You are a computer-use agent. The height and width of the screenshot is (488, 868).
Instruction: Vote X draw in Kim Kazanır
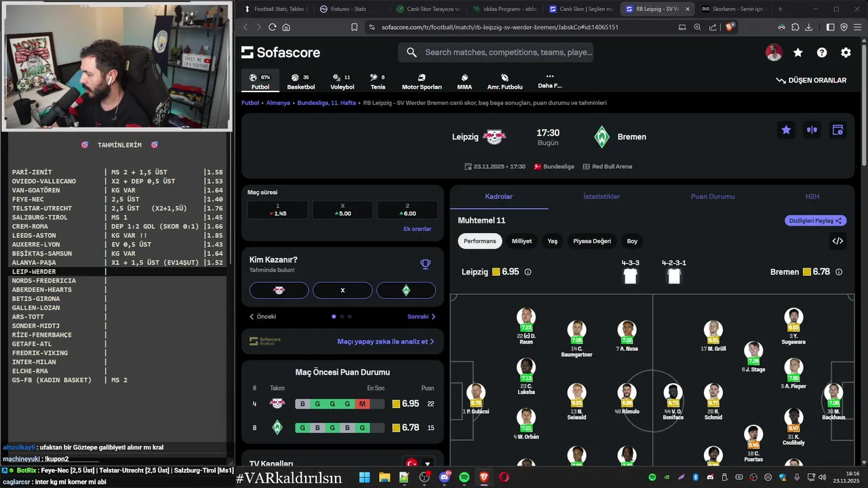click(342, 290)
